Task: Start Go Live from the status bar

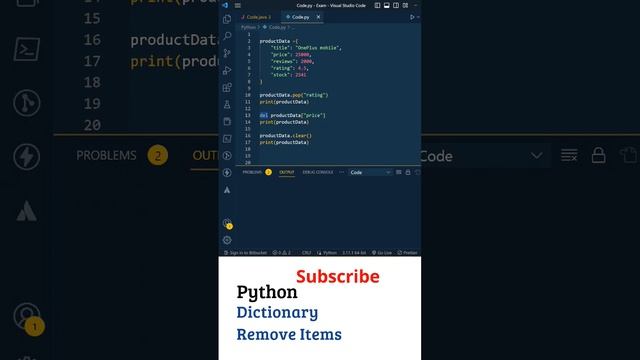Action: [382, 253]
